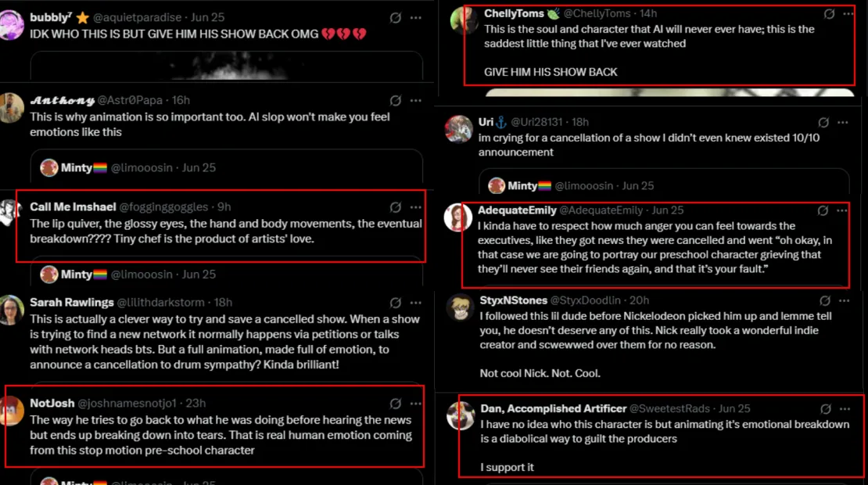Click the Grok icon on AdequateEmily's tweet
This screenshot has width=868, height=485.
pos(823,210)
